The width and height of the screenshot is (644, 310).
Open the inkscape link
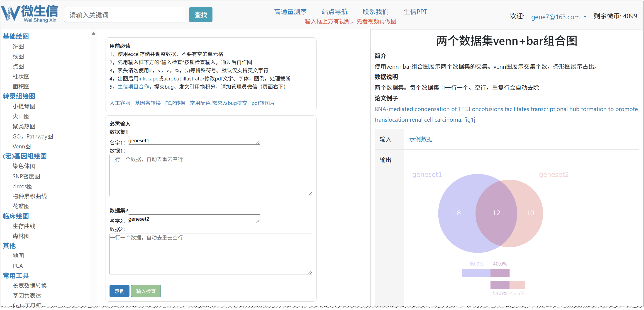[x=148, y=79]
